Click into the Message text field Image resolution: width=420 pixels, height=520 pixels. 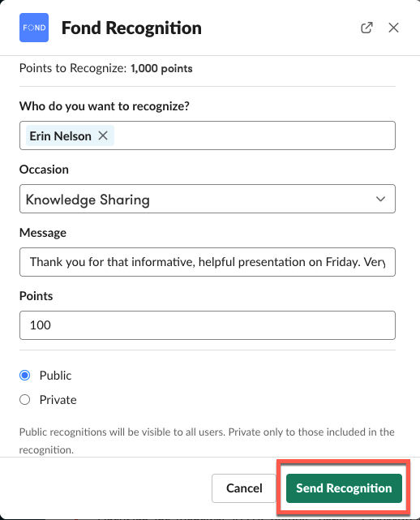click(208, 262)
